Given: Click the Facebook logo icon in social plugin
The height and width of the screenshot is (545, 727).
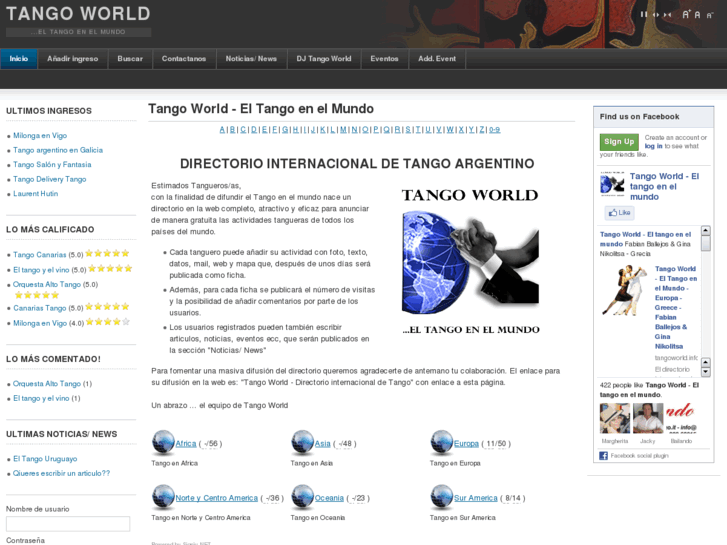Looking at the screenshot, I should click(603, 455).
